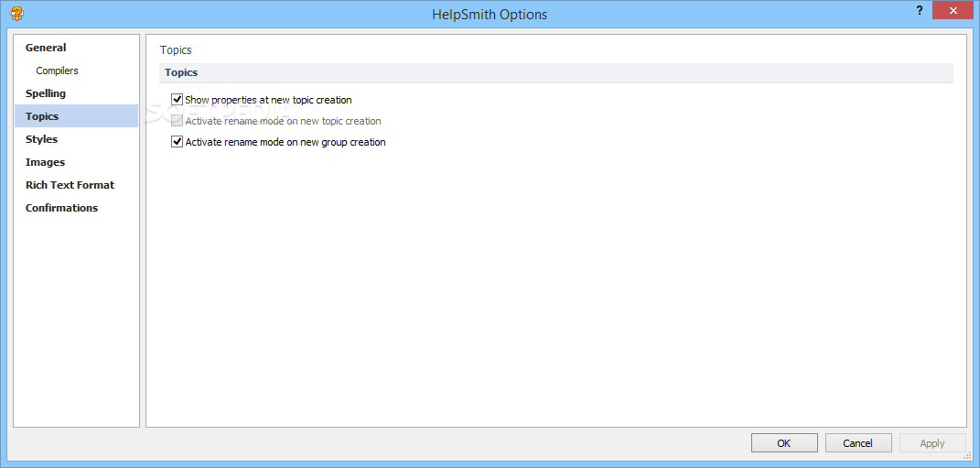This screenshot has width=980, height=468.
Task: Click the HelpSmith app icon in title bar
Action: 16,13
